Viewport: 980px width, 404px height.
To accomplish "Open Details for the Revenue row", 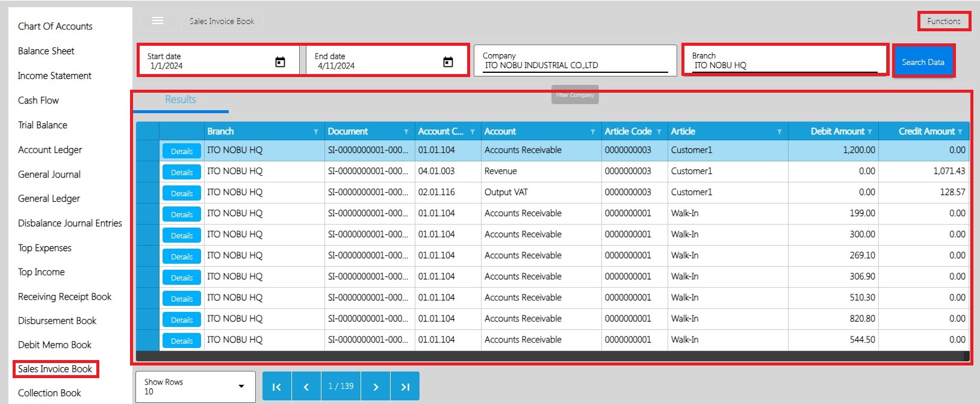I will pyautogui.click(x=182, y=172).
